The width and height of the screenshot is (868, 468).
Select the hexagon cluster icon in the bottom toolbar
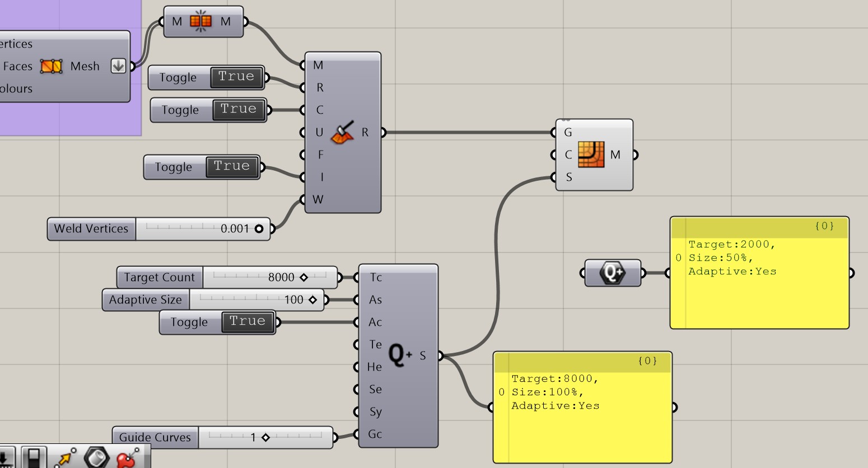coord(95,457)
